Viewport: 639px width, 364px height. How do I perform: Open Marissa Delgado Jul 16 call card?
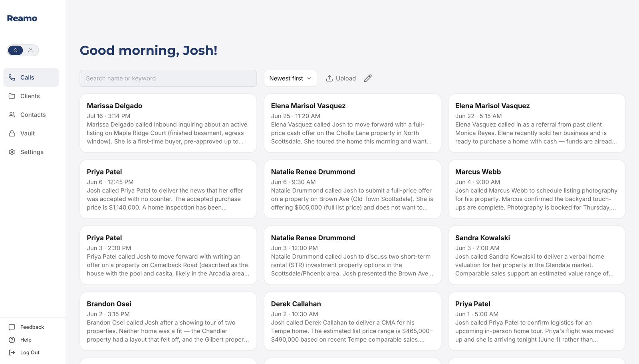(168, 123)
